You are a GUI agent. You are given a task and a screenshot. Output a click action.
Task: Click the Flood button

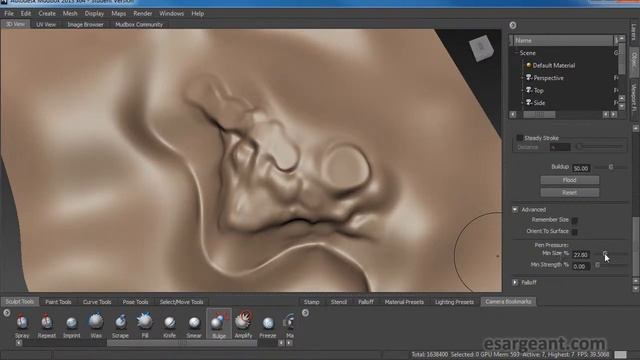(570, 180)
